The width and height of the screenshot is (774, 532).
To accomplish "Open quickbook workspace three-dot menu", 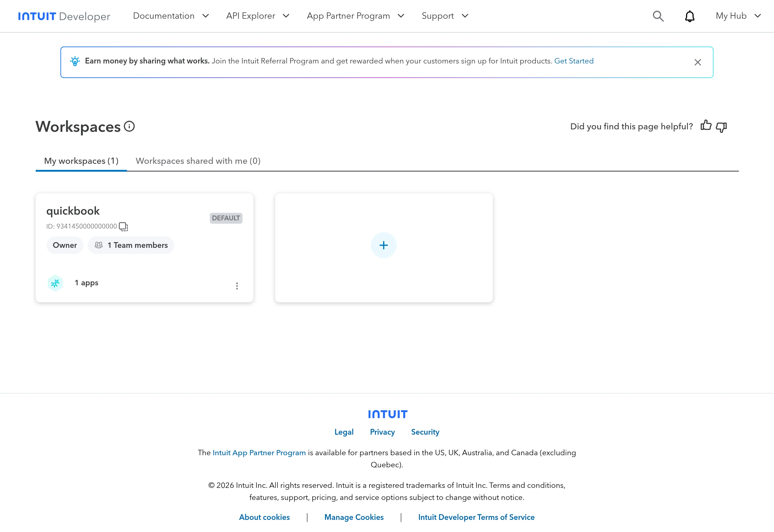I will [237, 286].
